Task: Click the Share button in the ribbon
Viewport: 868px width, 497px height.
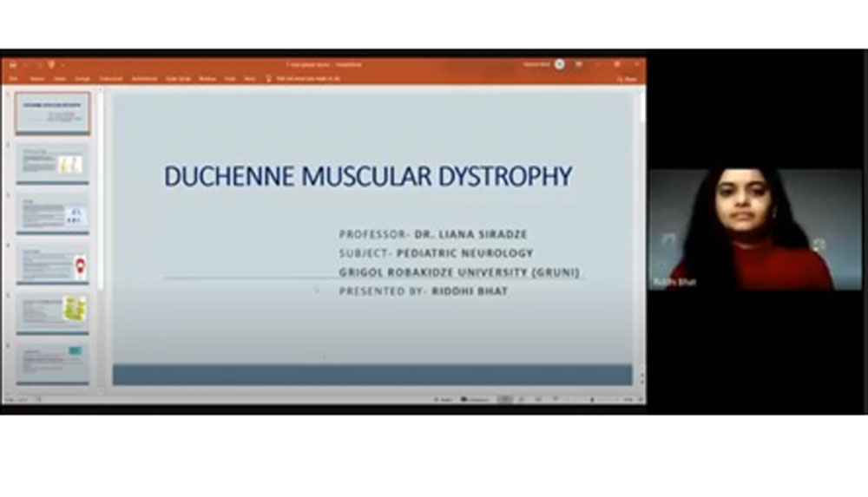Action: [x=628, y=78]
